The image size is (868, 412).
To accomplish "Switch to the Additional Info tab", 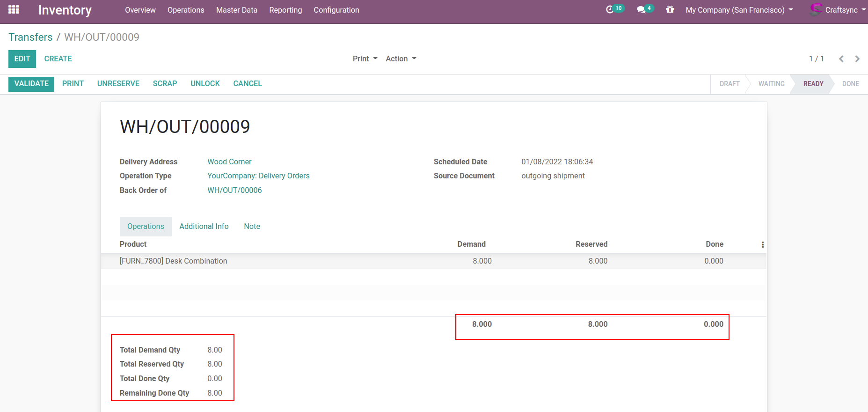I will click(204, 227).
